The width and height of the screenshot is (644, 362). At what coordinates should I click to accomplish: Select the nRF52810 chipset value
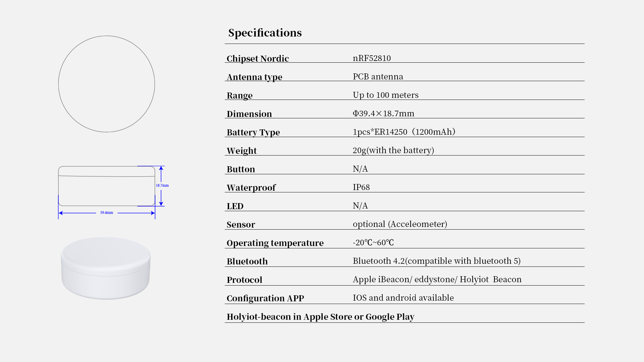tap(372, 58)
